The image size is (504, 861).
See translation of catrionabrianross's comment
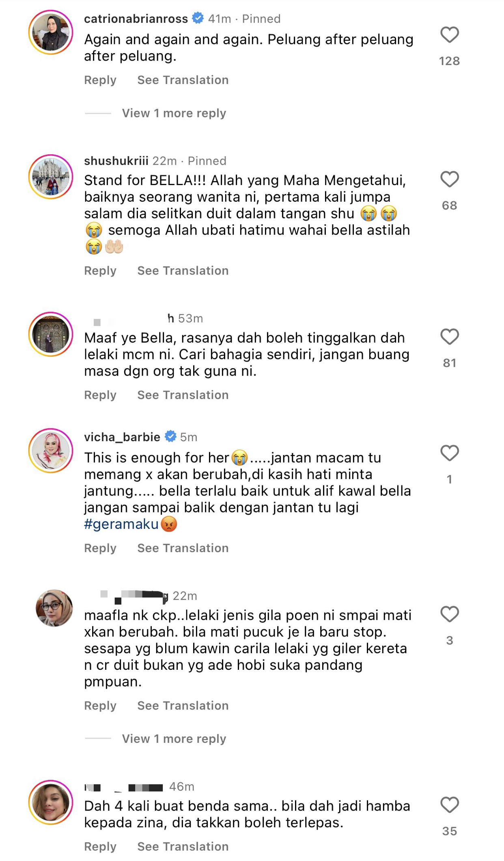click(183, 80)
